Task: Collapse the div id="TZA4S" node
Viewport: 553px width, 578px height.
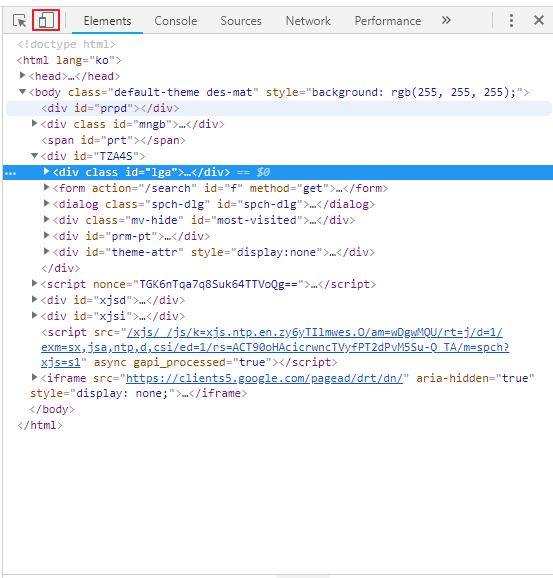Action: [34, 156]
